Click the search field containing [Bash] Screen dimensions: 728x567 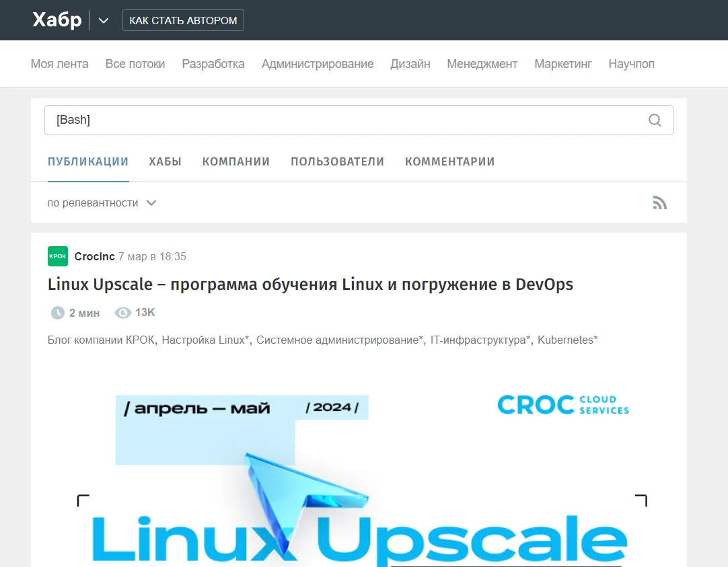coord(343,120)
